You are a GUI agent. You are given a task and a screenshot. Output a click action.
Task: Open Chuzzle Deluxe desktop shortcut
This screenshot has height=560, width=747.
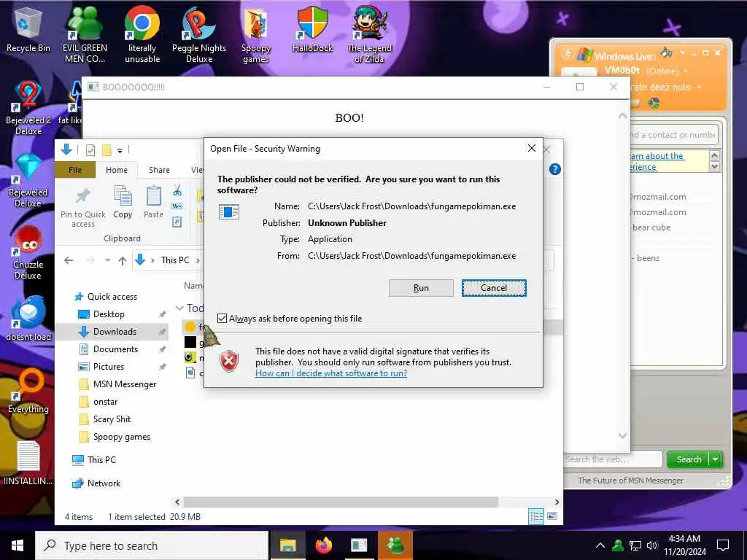28,252
